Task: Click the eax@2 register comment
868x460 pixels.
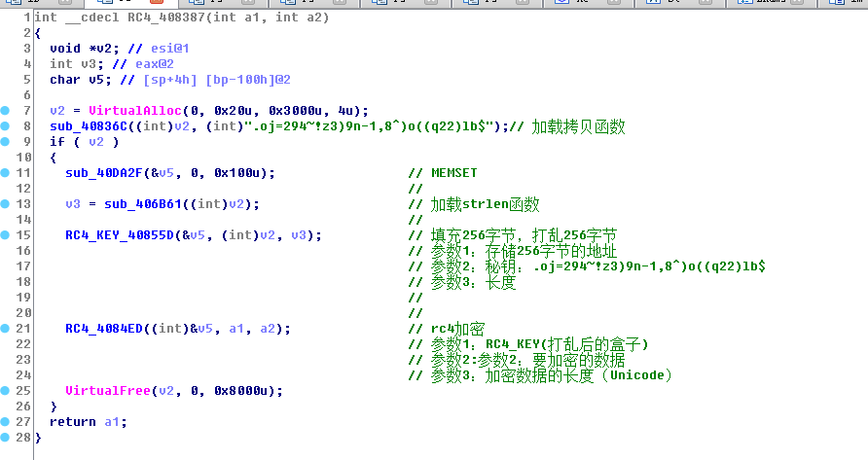Action: click(155, 63)
